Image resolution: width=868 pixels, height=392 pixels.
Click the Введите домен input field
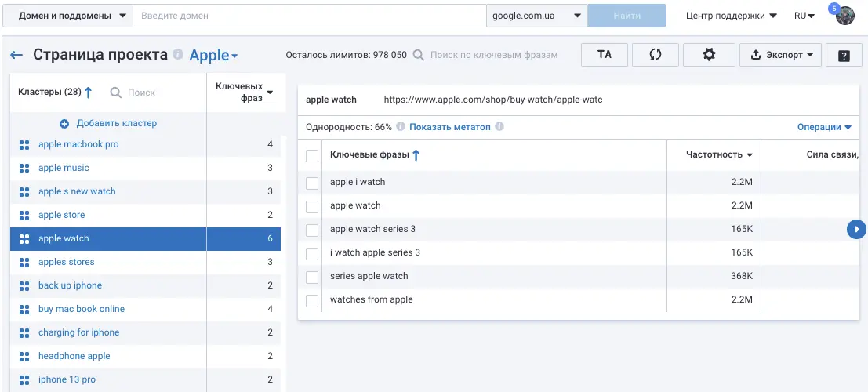click(x=309, y=16)
